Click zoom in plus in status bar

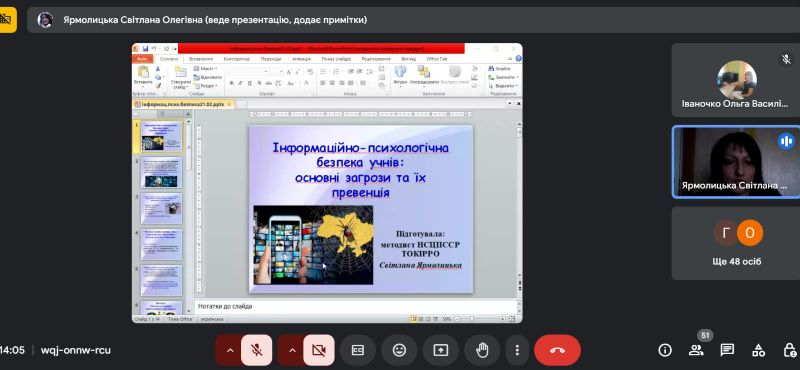click(x=503, y=319)
